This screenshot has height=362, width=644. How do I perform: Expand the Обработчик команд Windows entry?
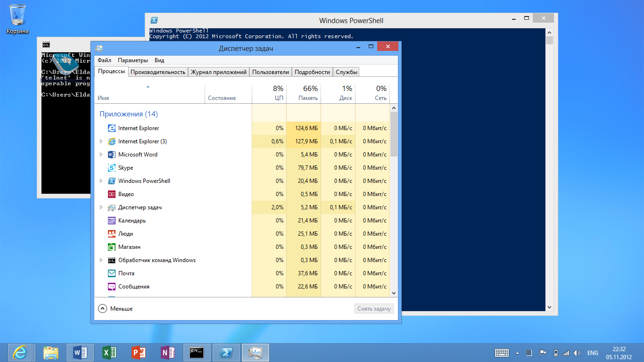(x=101, y=260)
